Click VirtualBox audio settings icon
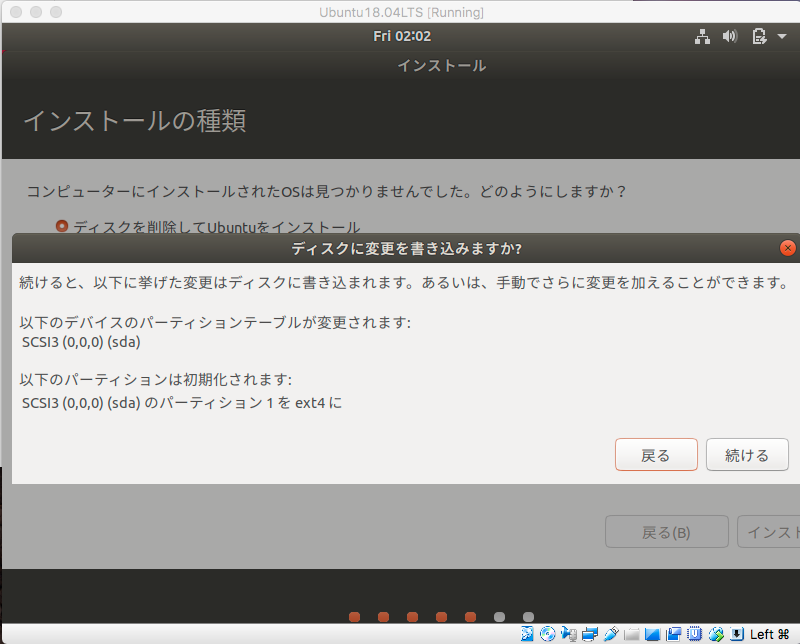Screen dimensions: 800x644 [x=569, y=634]
